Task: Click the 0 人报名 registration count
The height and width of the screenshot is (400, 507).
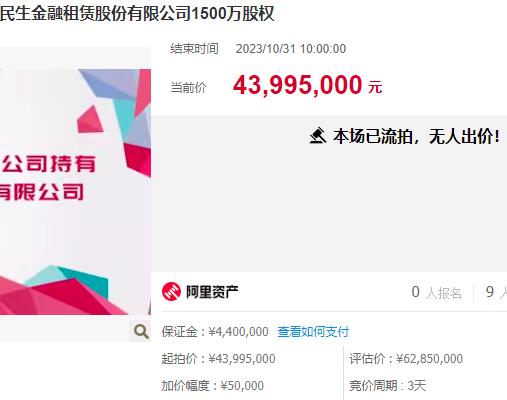Action: coord(436,293)
